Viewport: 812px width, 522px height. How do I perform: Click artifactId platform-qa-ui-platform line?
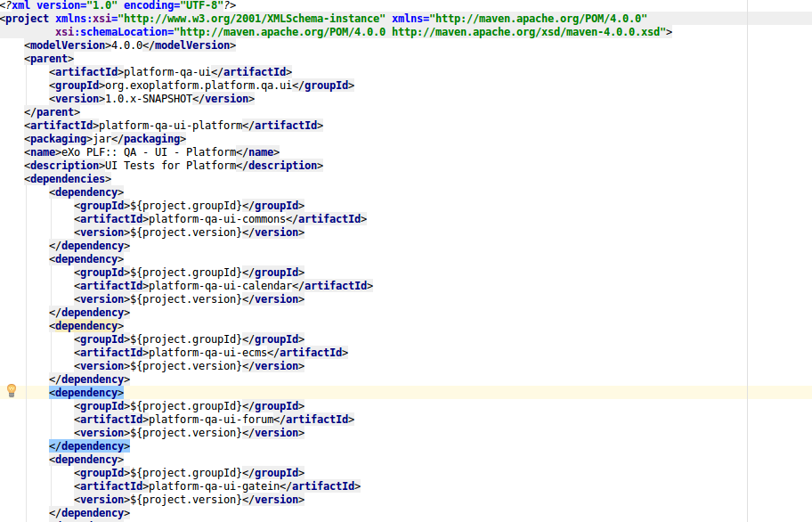(x=174, y=126)
